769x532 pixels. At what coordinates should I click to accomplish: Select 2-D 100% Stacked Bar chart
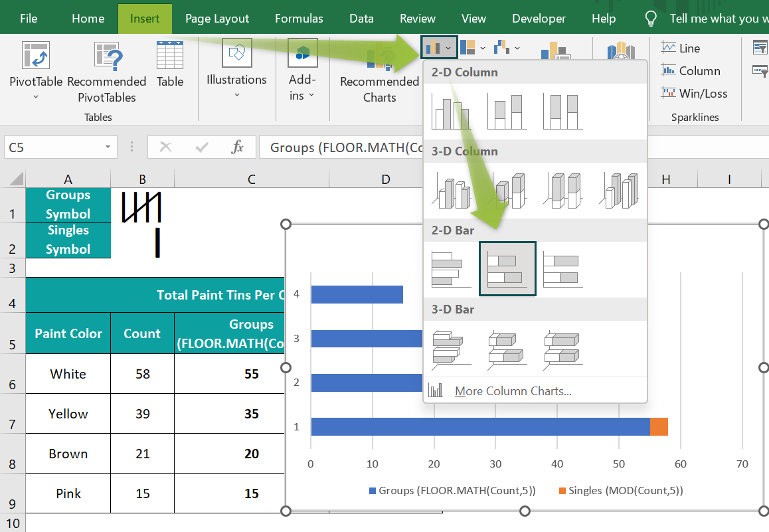click(563, 269)
